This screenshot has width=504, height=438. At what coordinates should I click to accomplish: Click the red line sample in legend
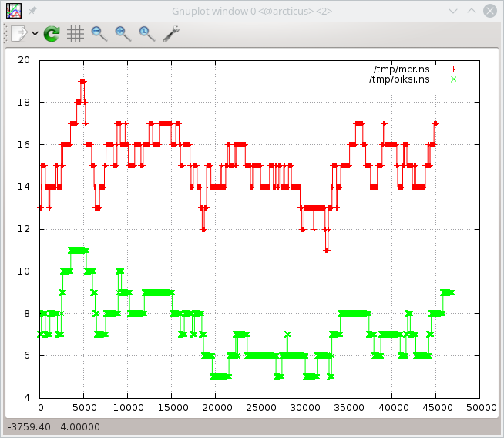pos(453,69)
